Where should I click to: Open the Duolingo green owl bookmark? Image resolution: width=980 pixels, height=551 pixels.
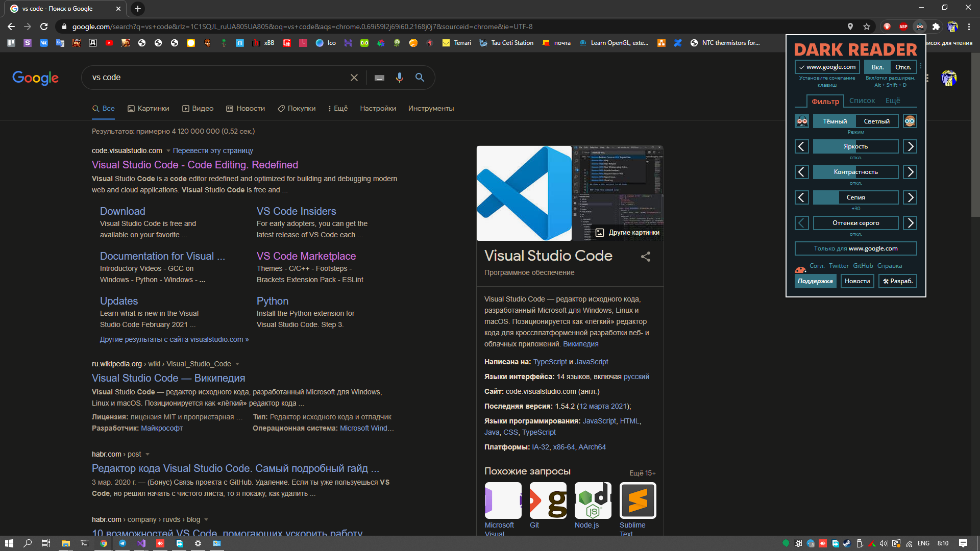click(364, 43)
